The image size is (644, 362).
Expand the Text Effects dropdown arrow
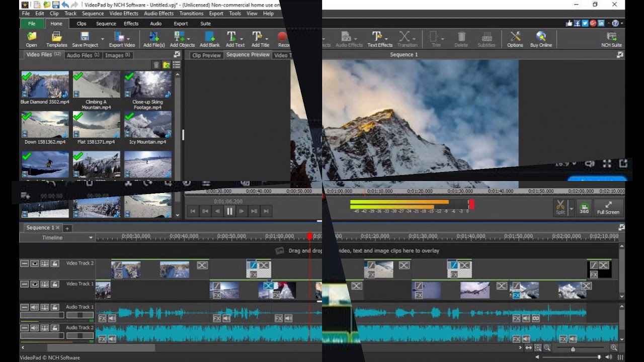pyautogui.click(x=387, y=39)
